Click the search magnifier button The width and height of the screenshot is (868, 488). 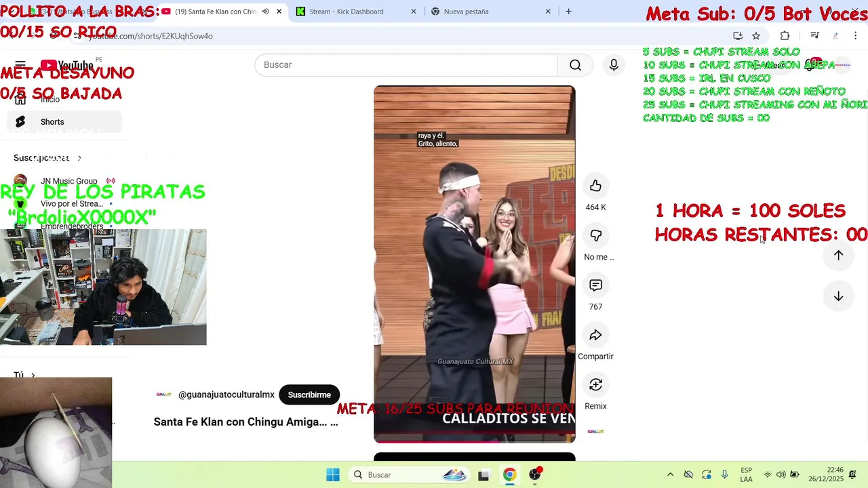[575, 65]
